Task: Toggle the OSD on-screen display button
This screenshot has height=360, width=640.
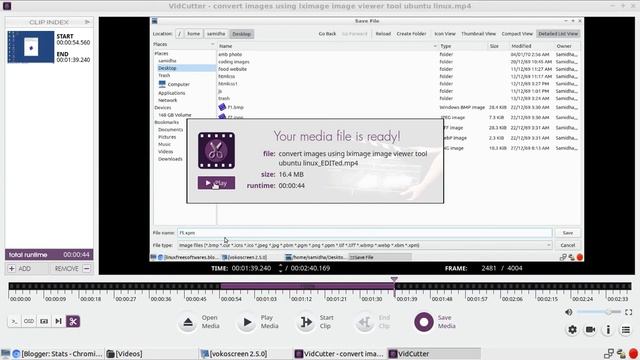Action: click(x=29, y=321)
